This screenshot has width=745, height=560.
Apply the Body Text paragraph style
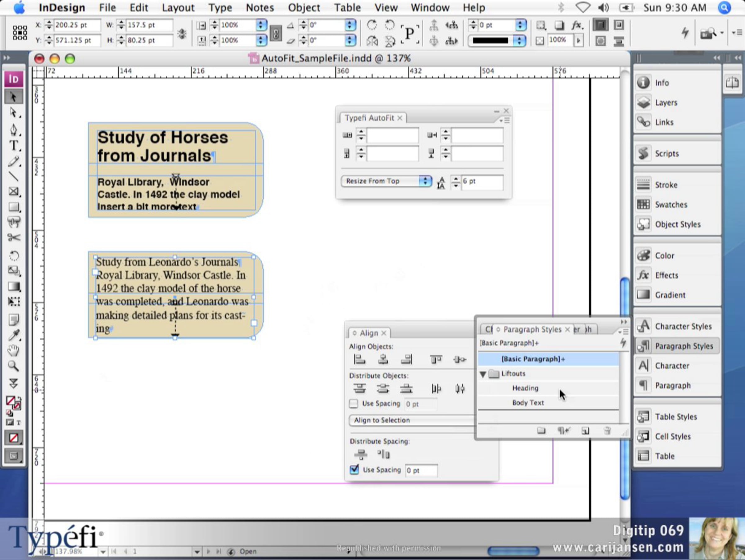point(528,403)
